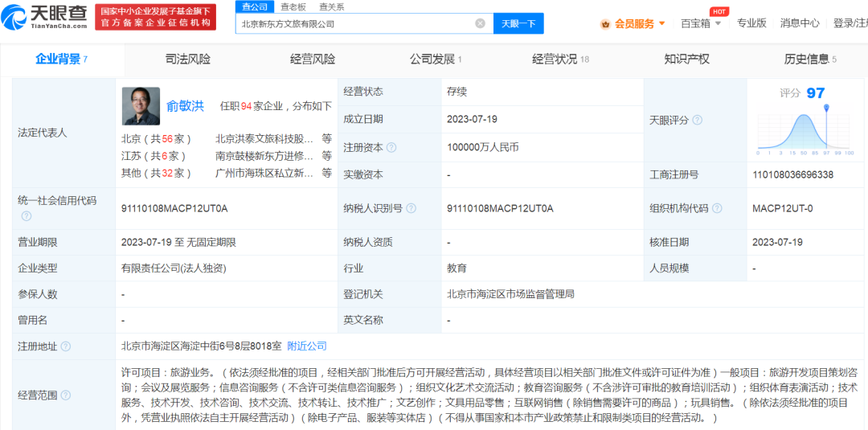868x430 pixels.
Task: Click organization code MACP12UT-0
Action: coord(783,208)
